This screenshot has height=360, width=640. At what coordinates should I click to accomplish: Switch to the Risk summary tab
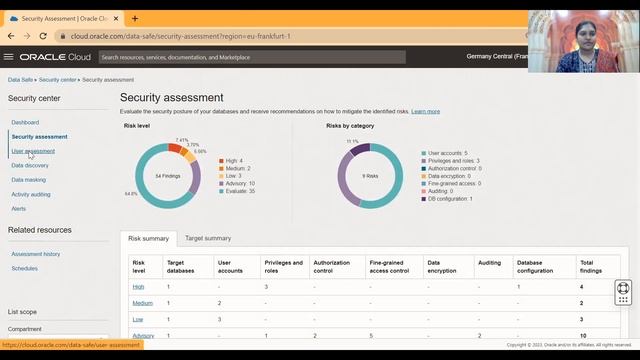(149, 238)
